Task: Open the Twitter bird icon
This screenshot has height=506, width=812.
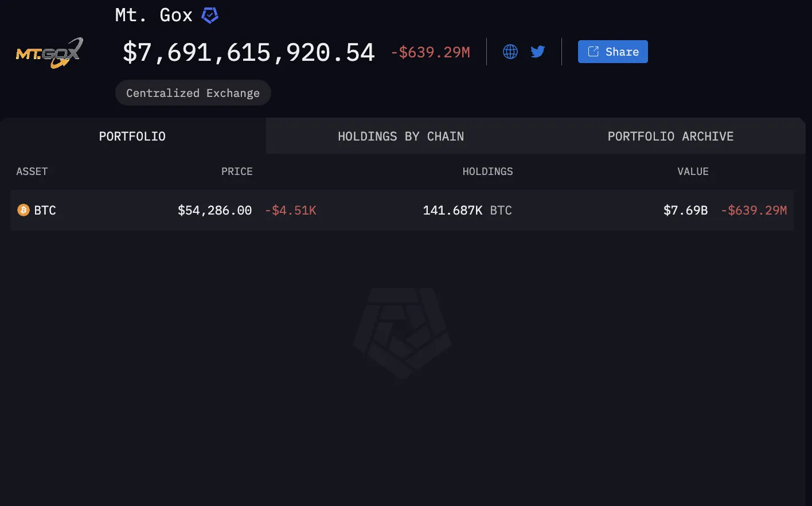Action: pos(537,52)
